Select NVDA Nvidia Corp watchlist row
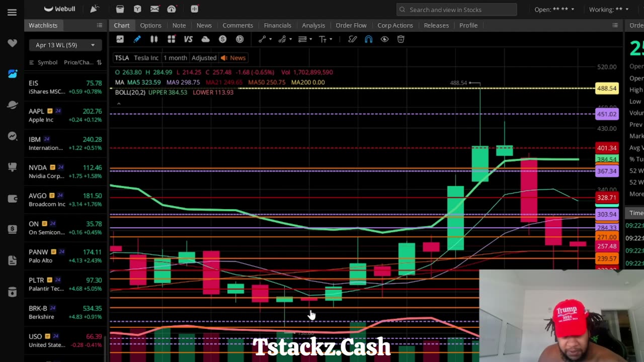 (x=65, y=171)
